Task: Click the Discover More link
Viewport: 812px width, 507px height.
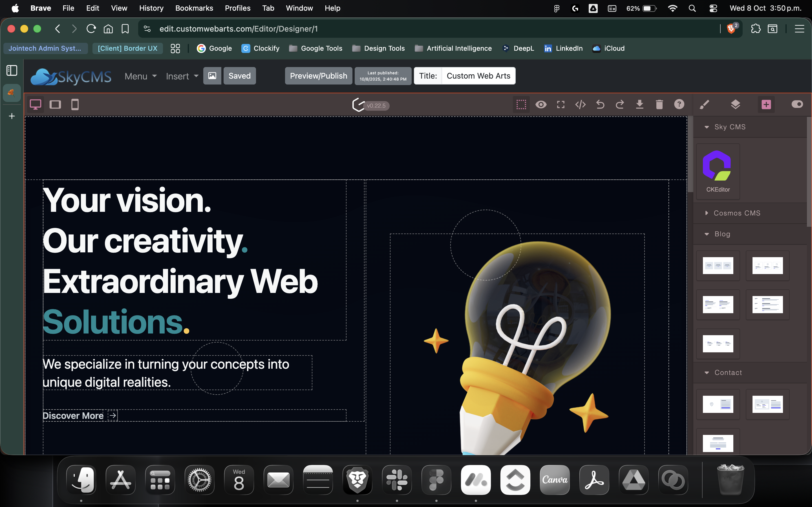Action: pyautogui.click(x=73, y=415)
